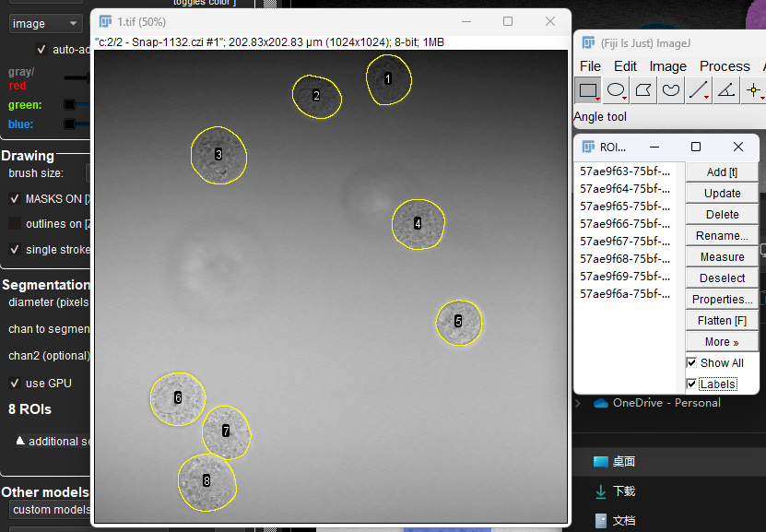766x532 pixels.
Task: Click the 文档 document icon
Action: pos(601,521)
